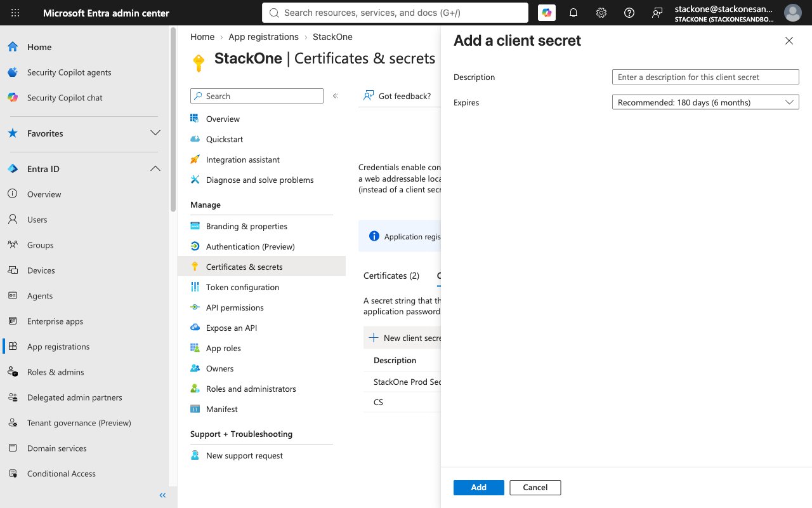The height and width of the screenshot is (508, 812).
Task: Click Got feedback? link
Action: tap(397, 96)
